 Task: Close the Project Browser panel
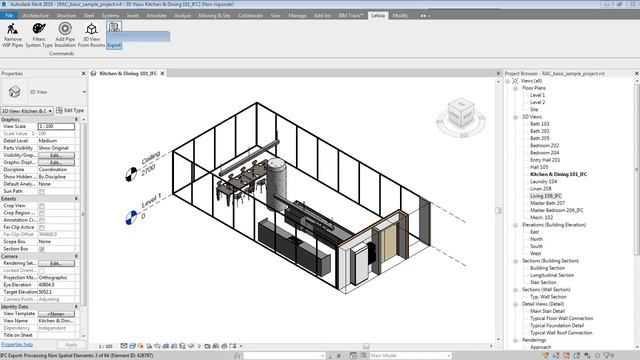click(636, 73)
